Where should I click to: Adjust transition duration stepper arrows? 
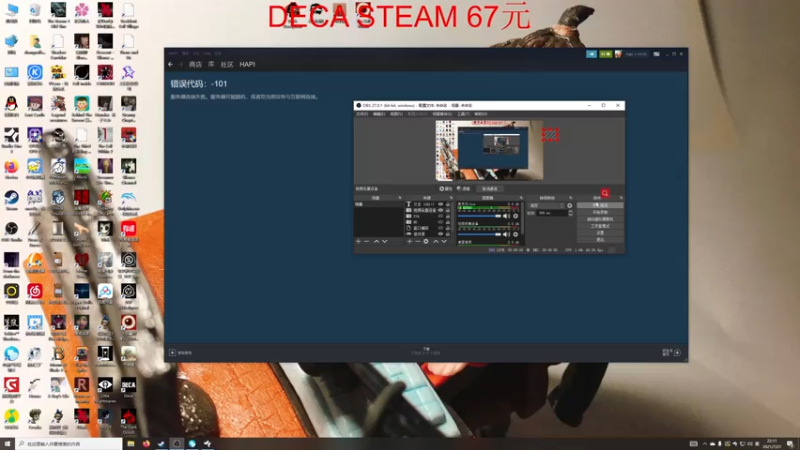click(x=570, y=213)
